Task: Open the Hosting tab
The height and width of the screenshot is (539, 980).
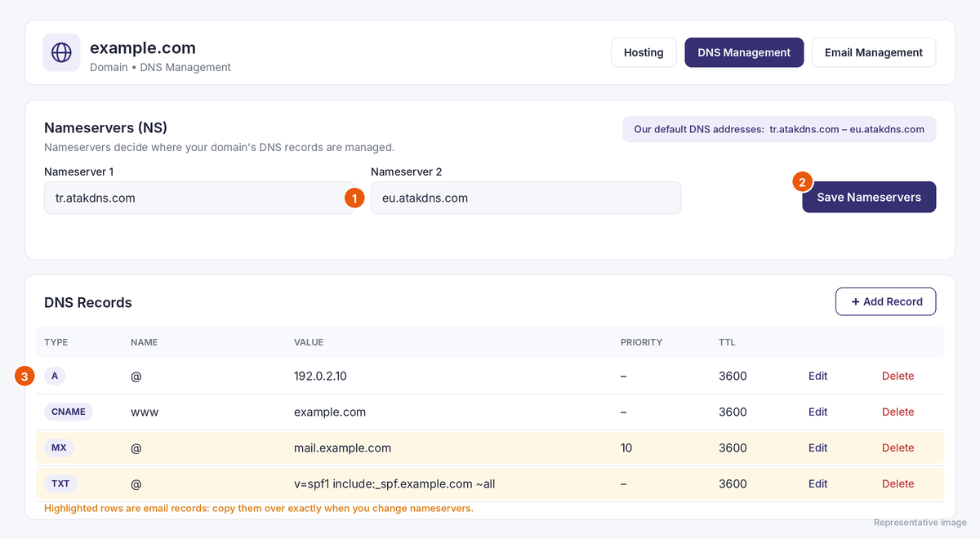Action: pos(644,52)
